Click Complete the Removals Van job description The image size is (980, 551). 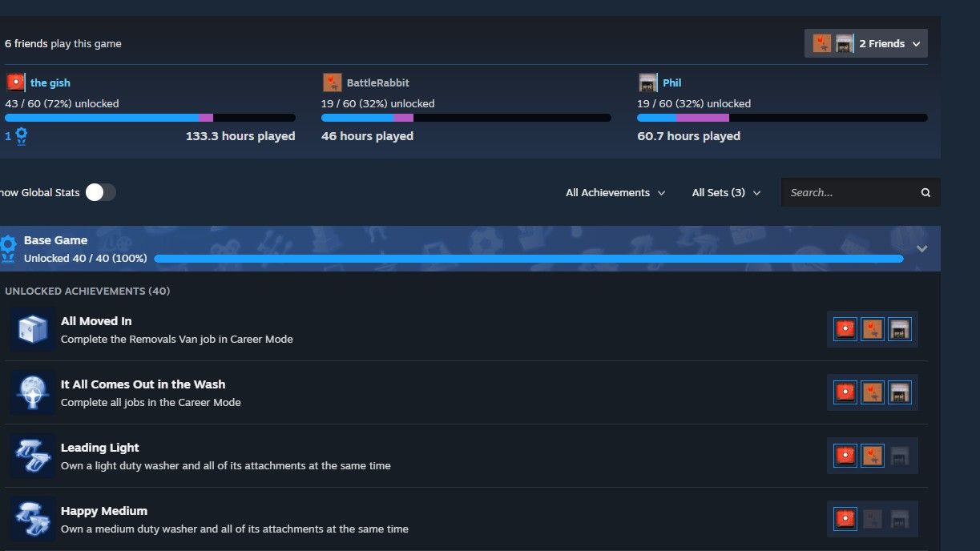[177, 339]
